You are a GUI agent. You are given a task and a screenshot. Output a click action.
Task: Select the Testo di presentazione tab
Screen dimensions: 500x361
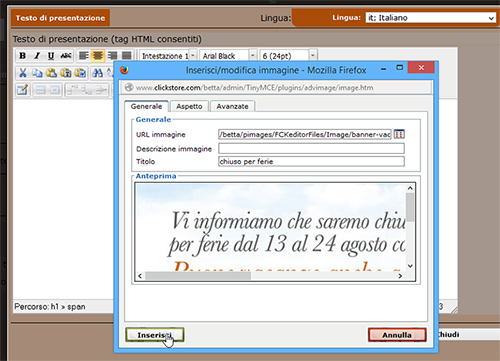60,18
